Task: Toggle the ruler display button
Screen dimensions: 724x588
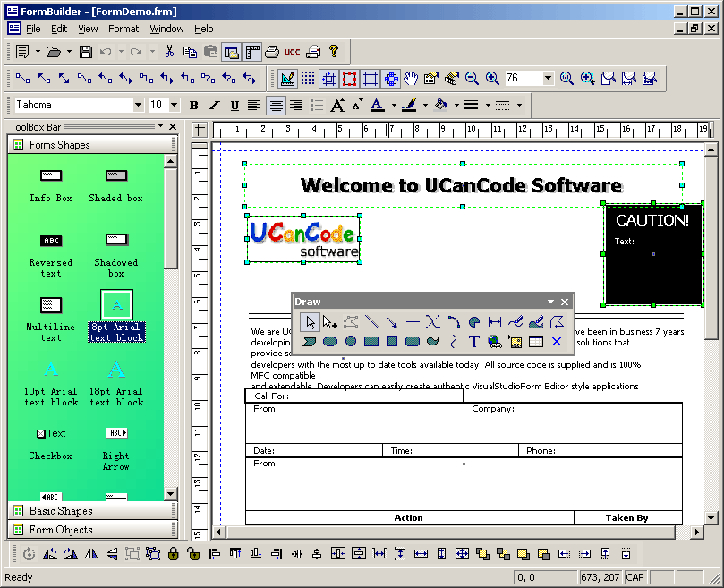Action: (x=252, y=52)
